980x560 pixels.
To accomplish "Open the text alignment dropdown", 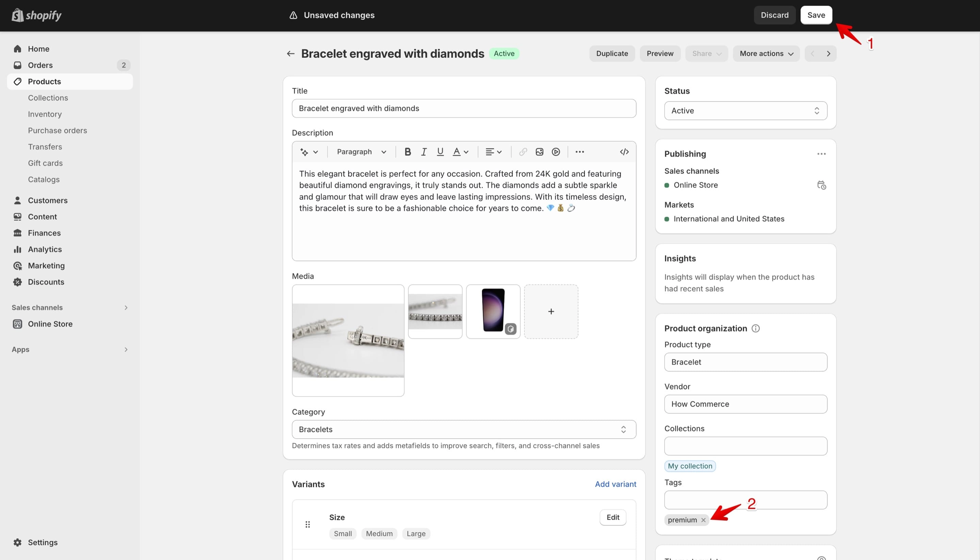I will pos(493,152).
